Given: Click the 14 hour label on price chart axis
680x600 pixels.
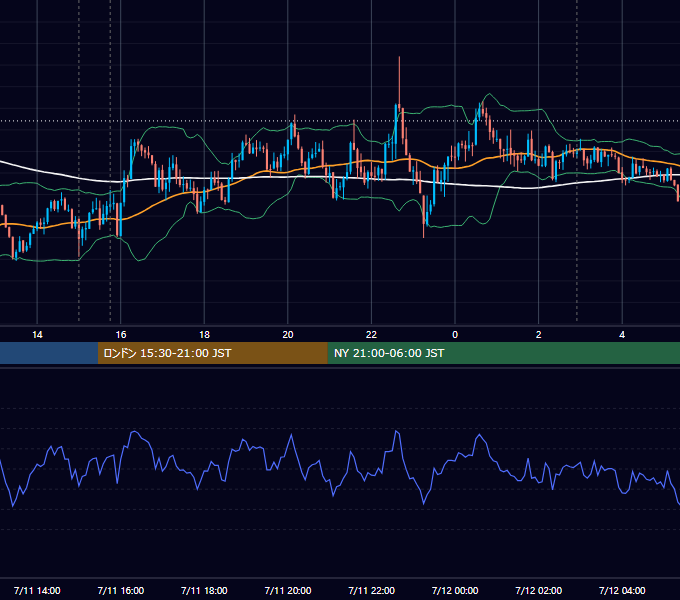Looking at the screenshot, I should [x=37, y=335].
